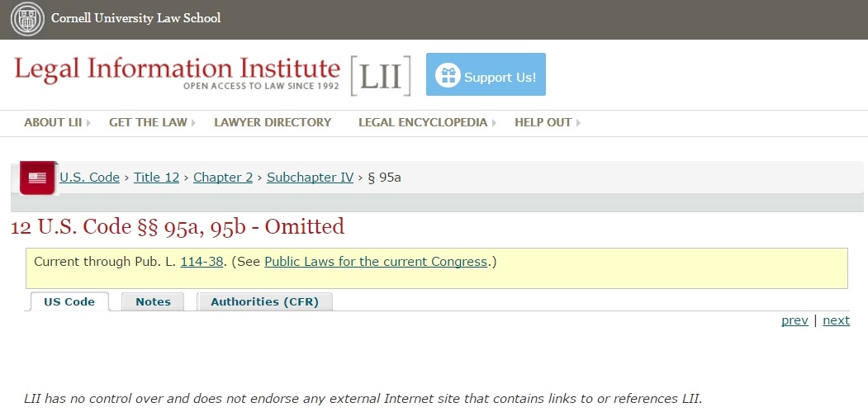Click the LII bracket logo
Screen dimensions: 868x417
tap(381, 76)
